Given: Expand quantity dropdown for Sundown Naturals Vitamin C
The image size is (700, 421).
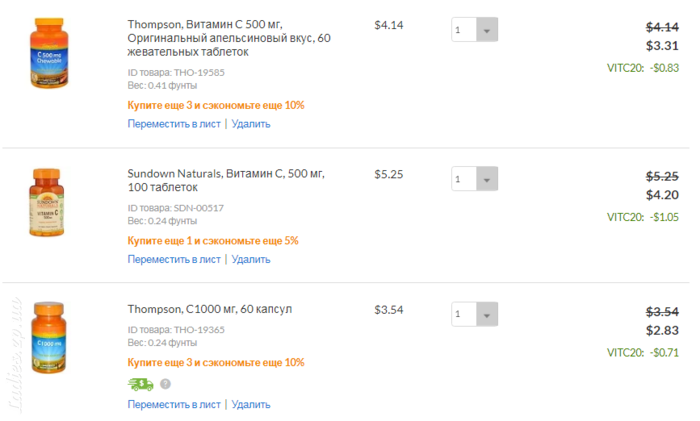Looking at the screenshot, I should tap(475, 179).
